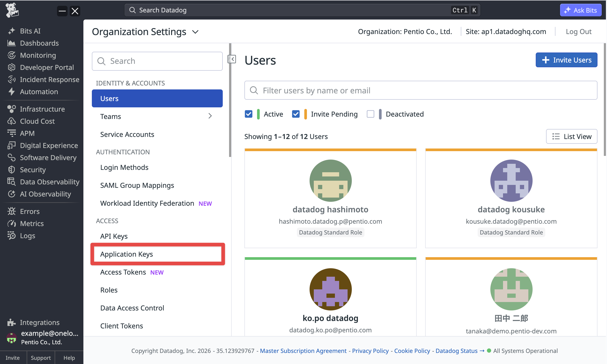607x364 pixels.
Task: Focus the Search Datadog bar
Action: click(x=302, y=10)
